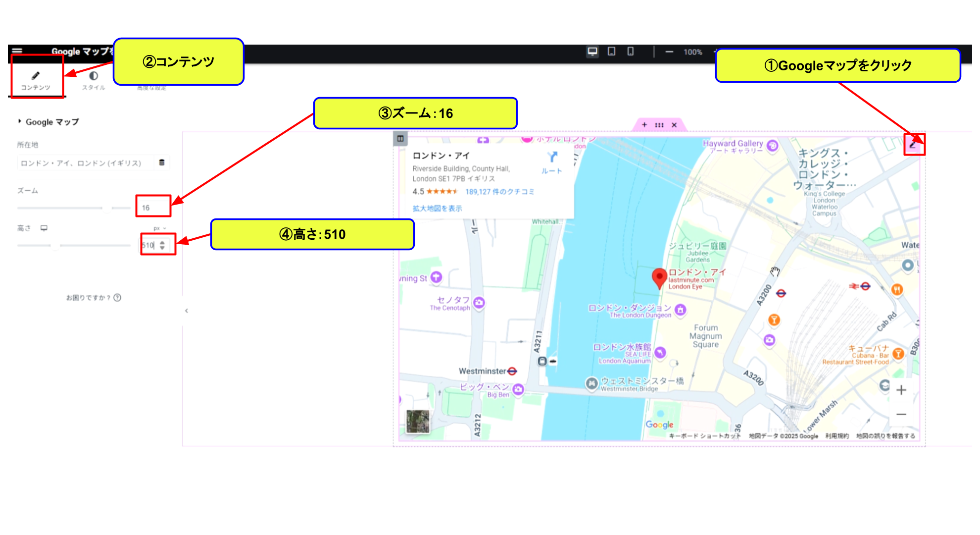Delete the section with the X handle
Image resolution: width=980 pixels, height=535 pixels.
click(674, 125)
